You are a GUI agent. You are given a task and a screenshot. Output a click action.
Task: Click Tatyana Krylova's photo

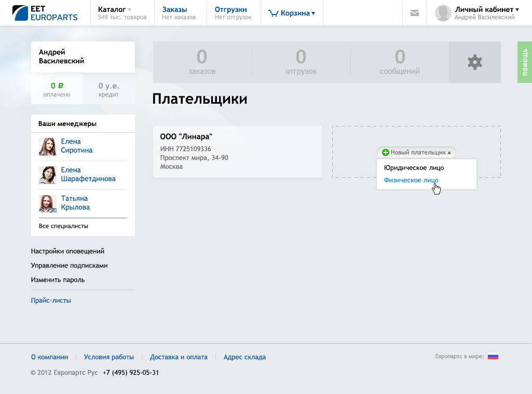click(x=48, y=203)
